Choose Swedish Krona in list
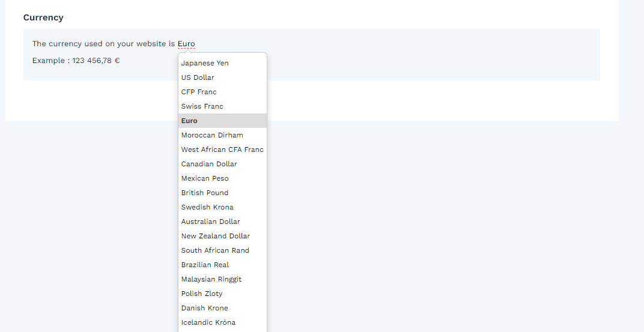 point(222,207)
